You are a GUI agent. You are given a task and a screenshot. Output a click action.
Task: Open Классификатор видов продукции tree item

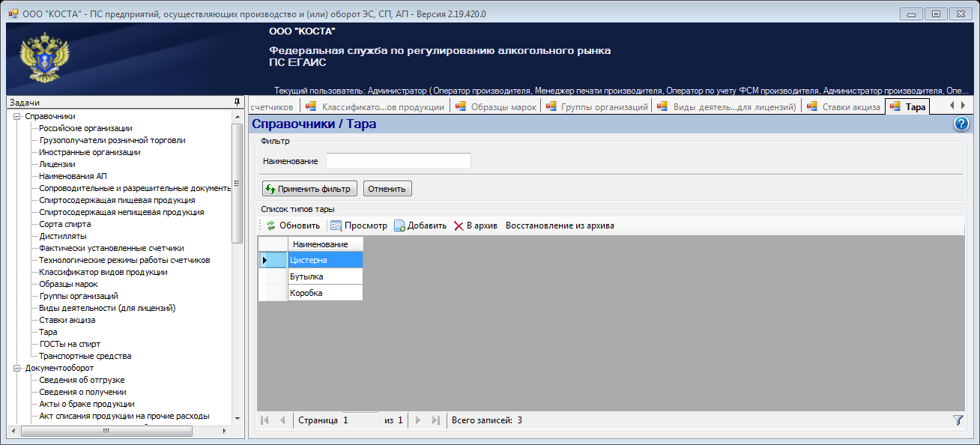click(103, 272)
